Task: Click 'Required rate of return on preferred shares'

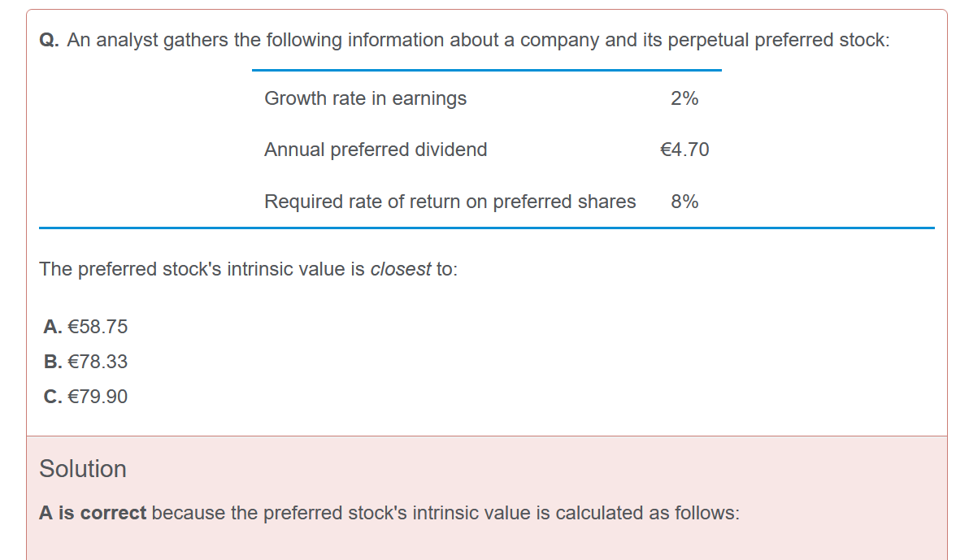Action: (450, 202)
